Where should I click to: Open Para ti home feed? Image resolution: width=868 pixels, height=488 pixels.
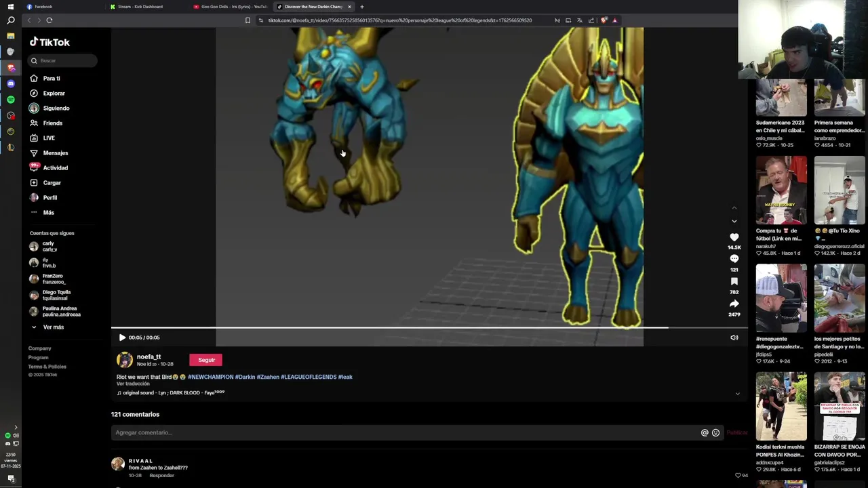click(45, 78)
